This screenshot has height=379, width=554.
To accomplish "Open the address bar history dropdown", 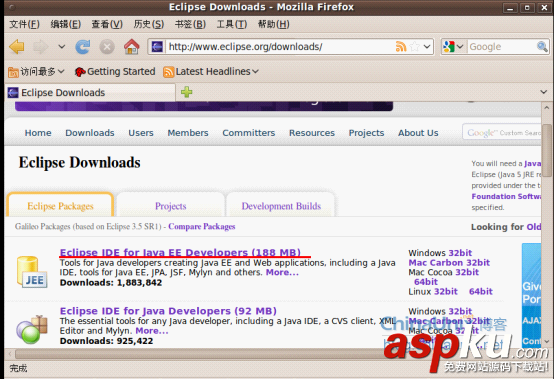I will point(427,47).
